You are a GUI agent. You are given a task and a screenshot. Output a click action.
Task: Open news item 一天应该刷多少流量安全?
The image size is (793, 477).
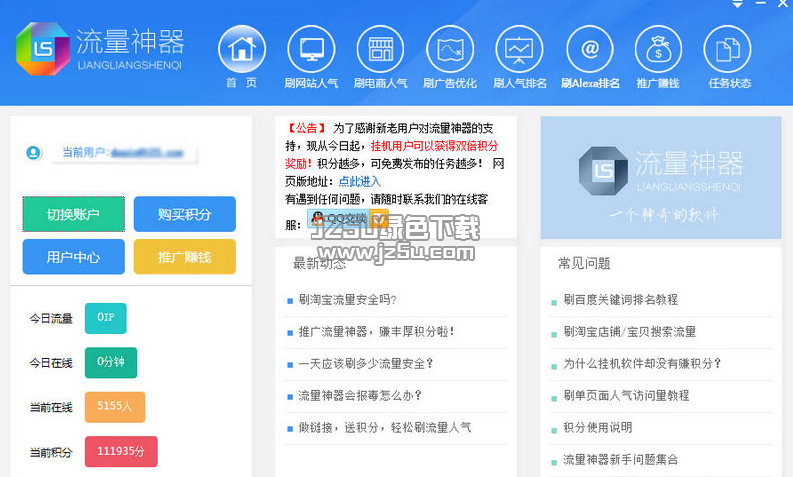click(366, 363)
